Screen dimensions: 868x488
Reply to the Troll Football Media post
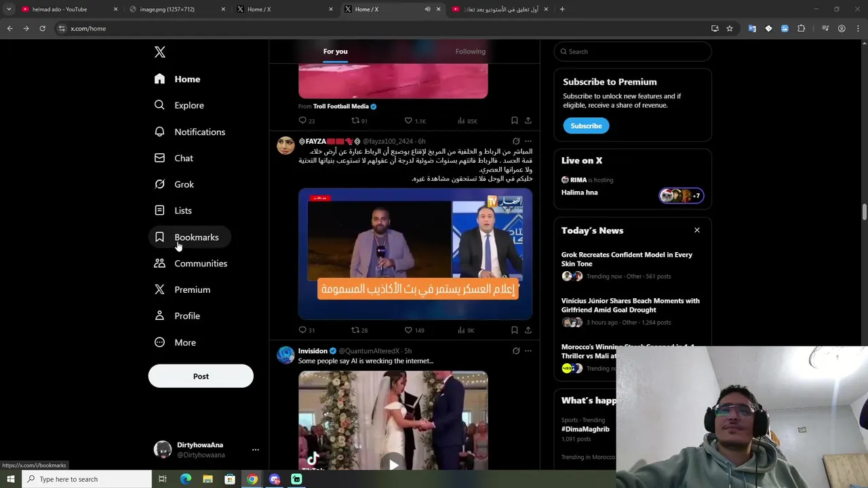pos(307,121)
